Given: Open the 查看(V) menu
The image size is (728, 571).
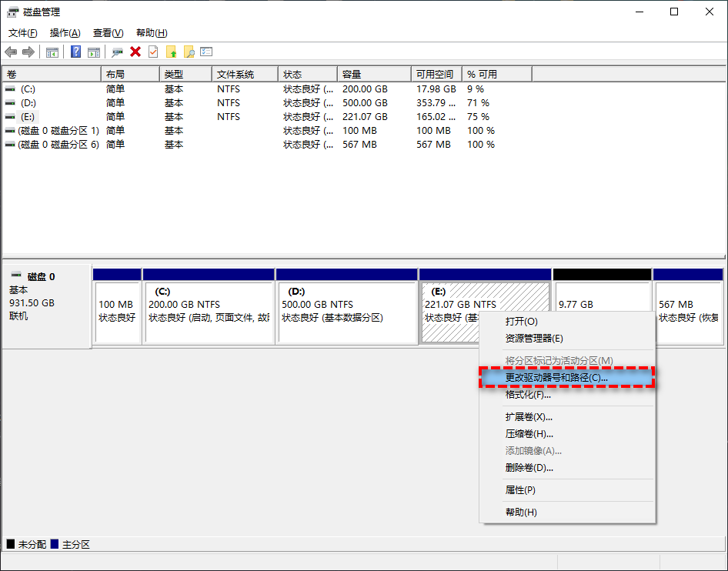Looking at the screenshot, I should coord(109,33).
